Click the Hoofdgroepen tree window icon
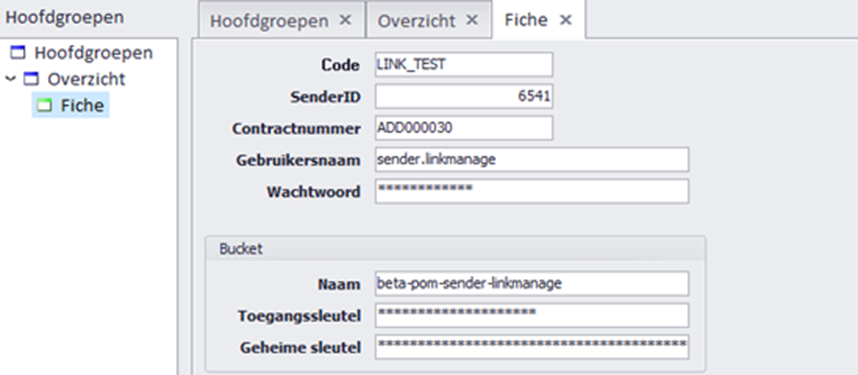This screenshot has height=375, width=858. pyautogui.click(x=18, y=53)
